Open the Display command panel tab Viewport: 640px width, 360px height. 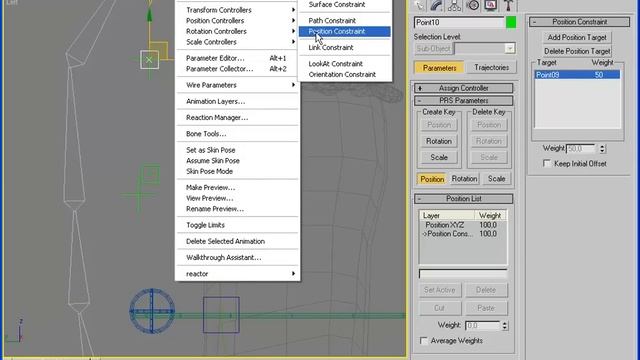coord(491,5)
